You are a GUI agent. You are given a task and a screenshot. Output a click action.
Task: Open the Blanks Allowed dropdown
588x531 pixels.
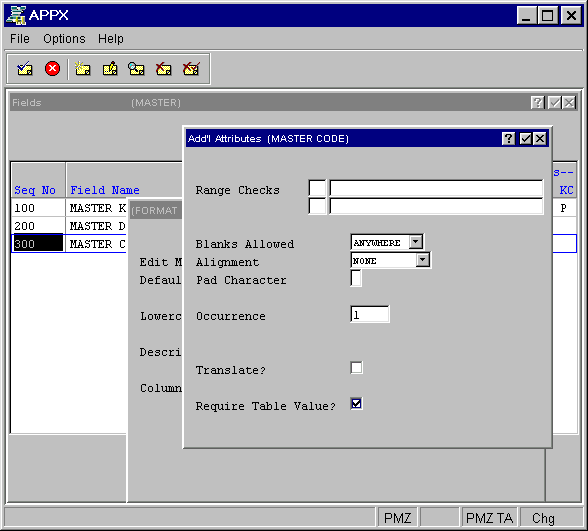click(416, 242)
